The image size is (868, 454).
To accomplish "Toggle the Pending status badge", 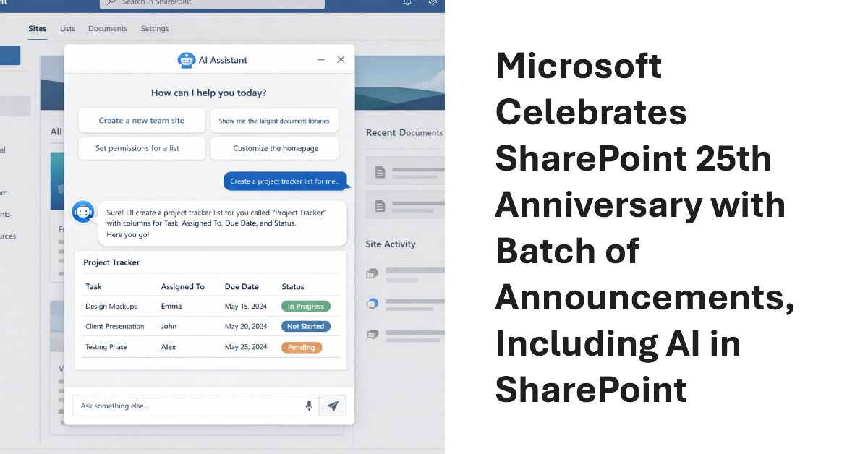I will [x=302, y=347].
